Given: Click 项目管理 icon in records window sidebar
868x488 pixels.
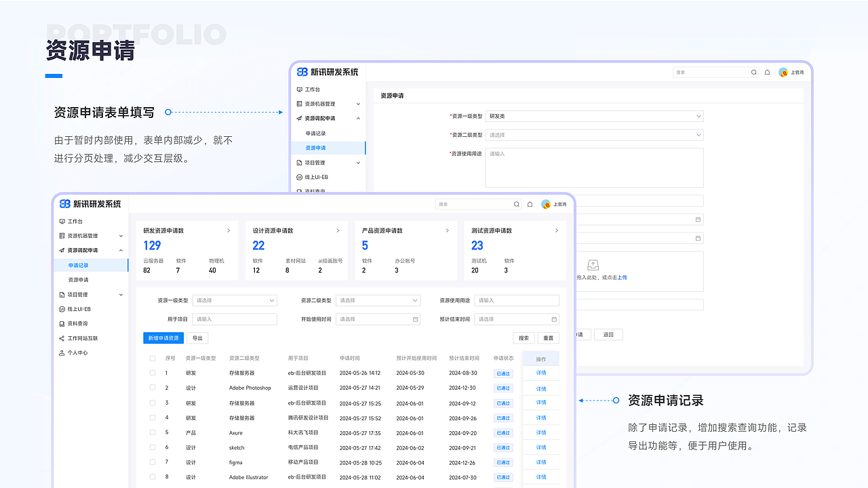Looking at the screenshot, I should point(62,295).
